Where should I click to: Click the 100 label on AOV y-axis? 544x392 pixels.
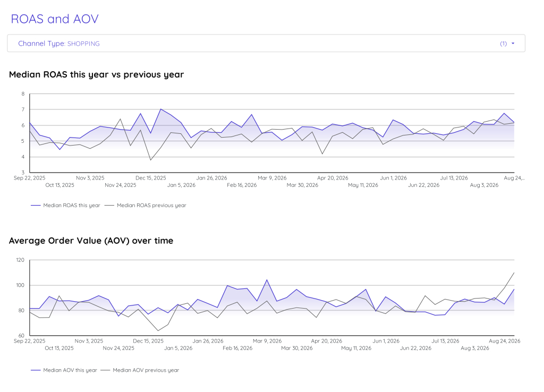coord(20,285)
